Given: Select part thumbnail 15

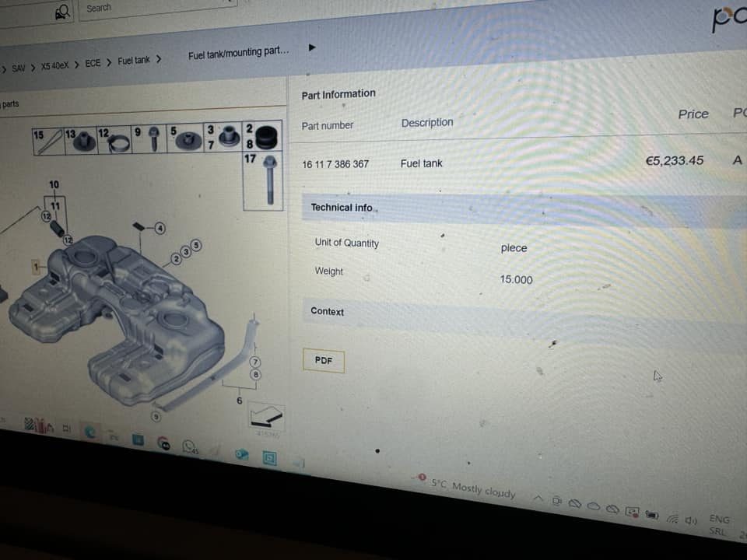Looking at the screenshot, I should (x=48, y=142).
